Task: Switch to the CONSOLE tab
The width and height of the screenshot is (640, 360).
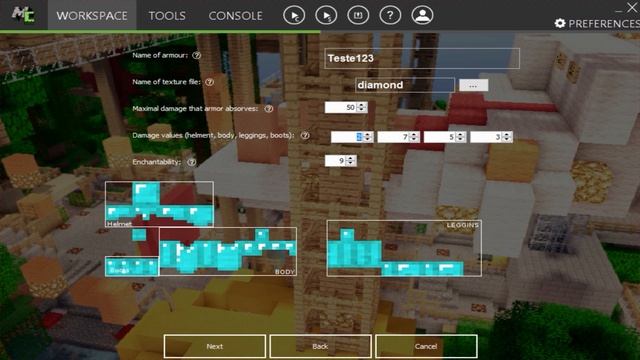Action: point(236,16)
